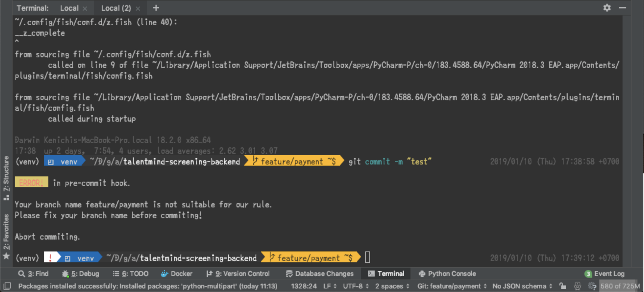Open the Debug tool window

(x=80, y=273)
